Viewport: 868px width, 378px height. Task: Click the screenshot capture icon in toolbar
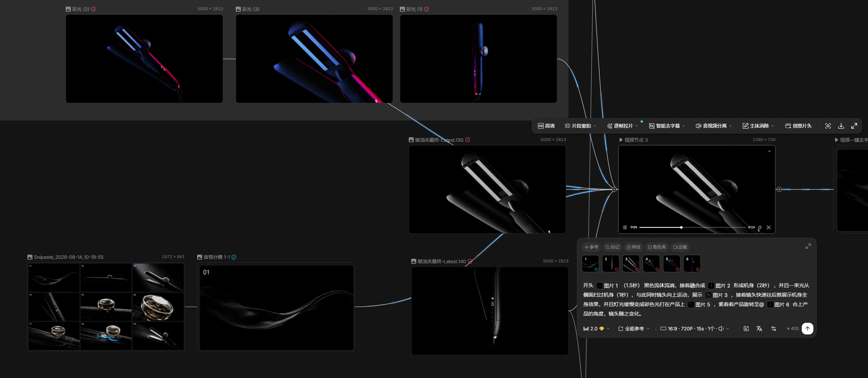click(828, 126)
